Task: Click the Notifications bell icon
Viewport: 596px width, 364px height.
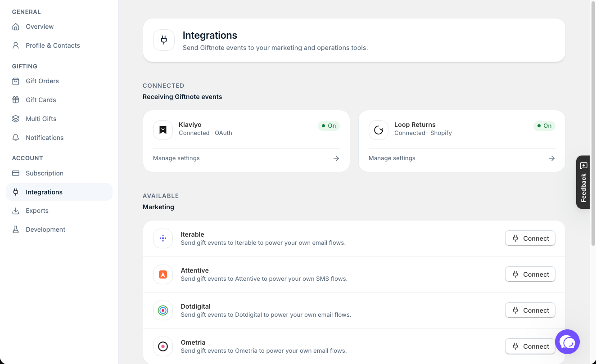Action: point(16,138)
